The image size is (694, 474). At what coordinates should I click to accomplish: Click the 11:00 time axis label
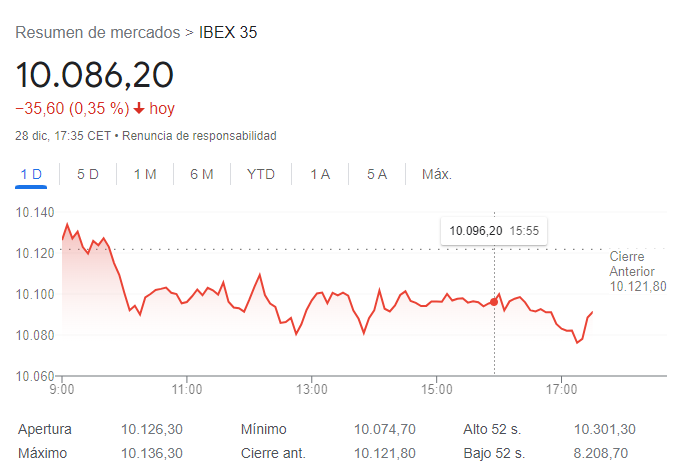point(187,389)
